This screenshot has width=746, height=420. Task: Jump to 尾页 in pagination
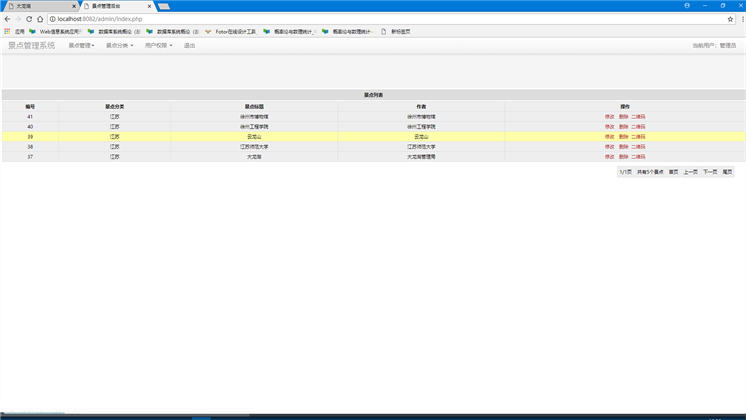tap(727, 172)
